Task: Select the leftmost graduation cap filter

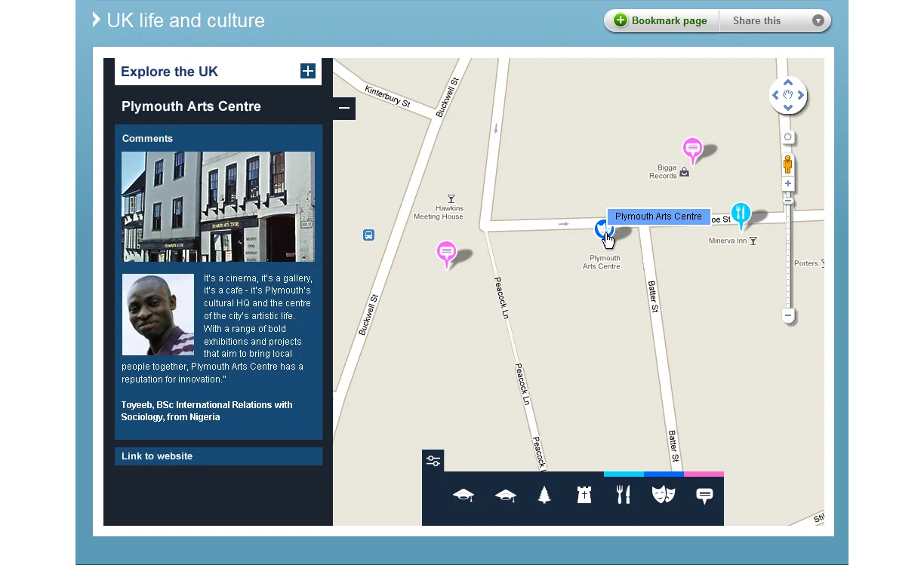Action: (x=464, y=496)
